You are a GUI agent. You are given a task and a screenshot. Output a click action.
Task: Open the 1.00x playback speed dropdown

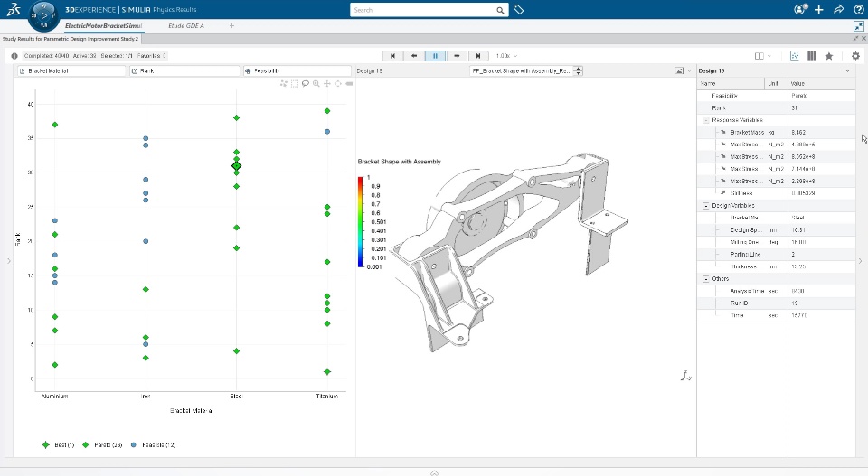[x=506, y=56]
